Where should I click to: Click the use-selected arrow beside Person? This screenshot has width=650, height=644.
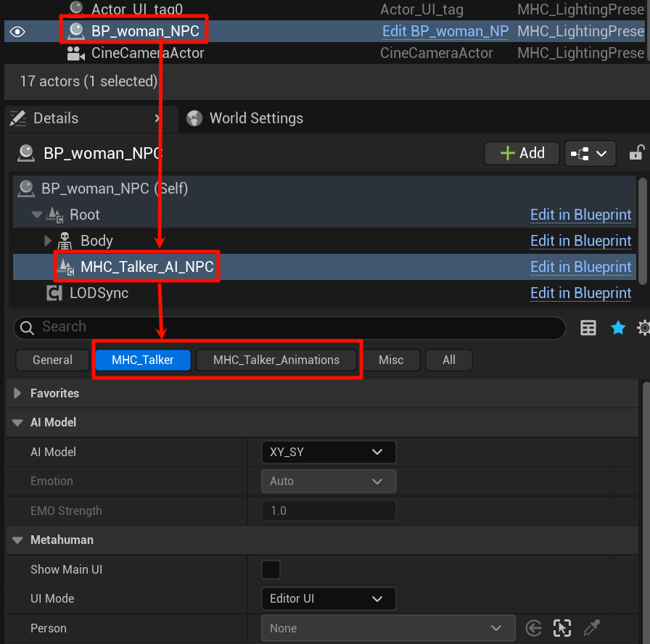534,628
